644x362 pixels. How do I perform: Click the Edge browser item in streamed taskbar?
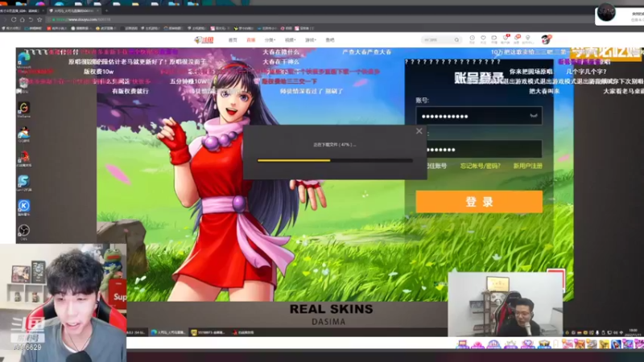click(x=168, y=332)
